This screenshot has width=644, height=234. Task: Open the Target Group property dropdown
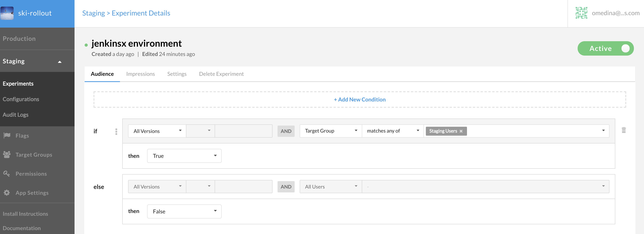331,131
